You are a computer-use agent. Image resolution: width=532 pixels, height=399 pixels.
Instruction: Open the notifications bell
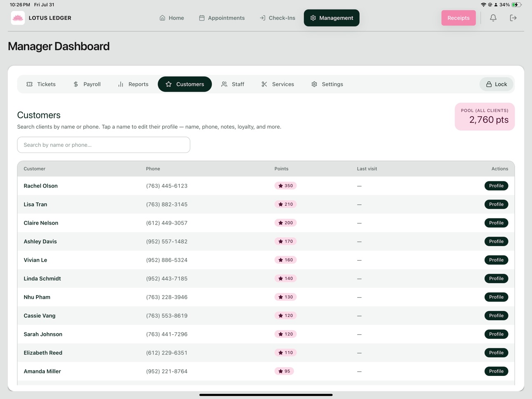[493, 18]
